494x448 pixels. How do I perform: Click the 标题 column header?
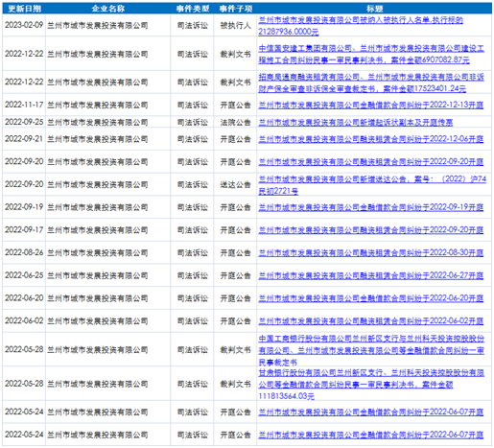click(x=374, y=9)
